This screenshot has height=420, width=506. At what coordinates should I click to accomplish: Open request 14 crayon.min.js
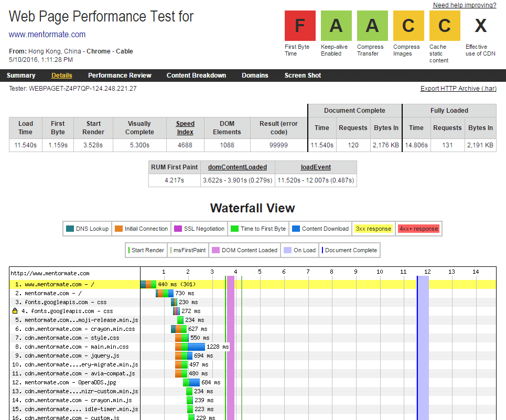[x=72, y=400]
